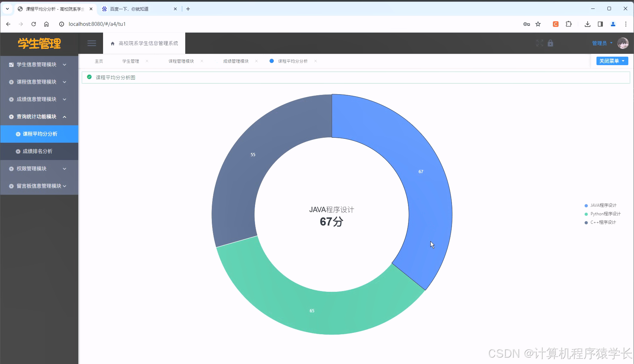
Task: Reload the page with the refresh icon
Action: pos(34,24)
